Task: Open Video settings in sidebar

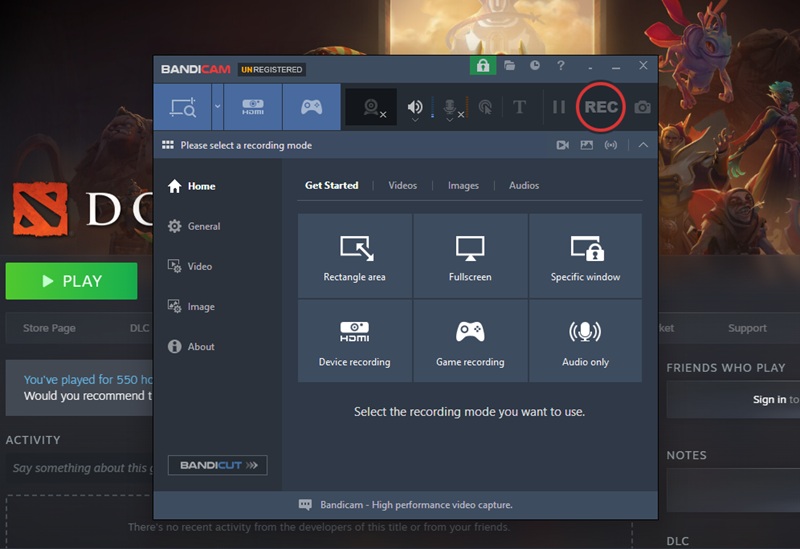Action: coord(190,266)
